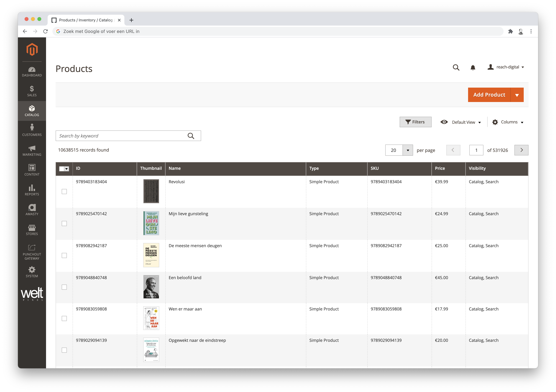556x392 pixels.
Task: Click the Add Product button
Action: pos(489,94)
